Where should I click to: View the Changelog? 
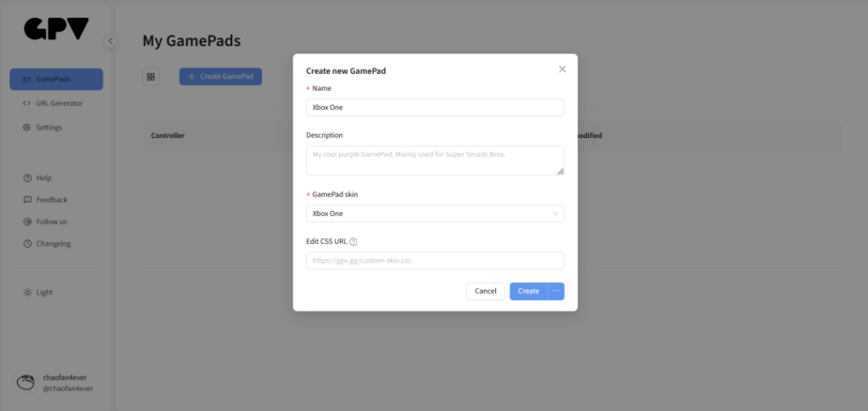pos(53,244)
